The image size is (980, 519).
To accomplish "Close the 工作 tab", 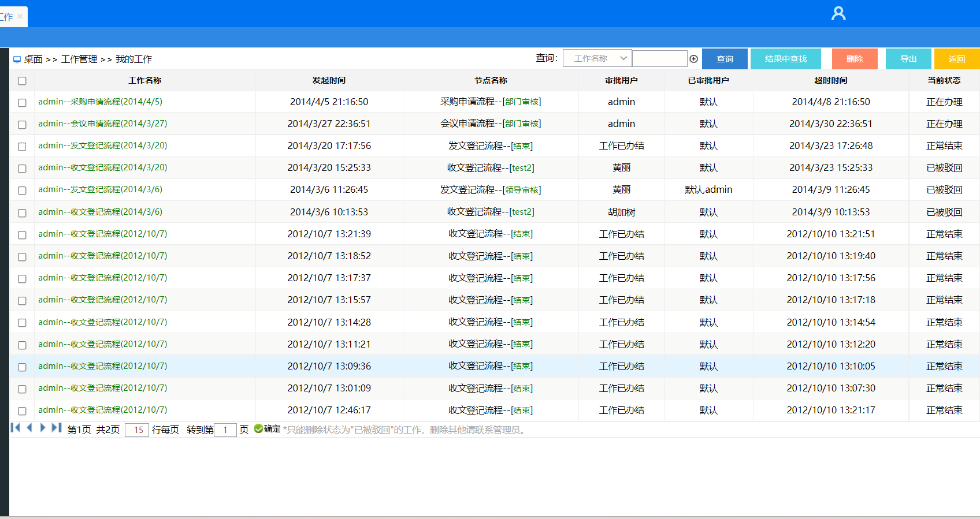I will [x=20, y=16].
